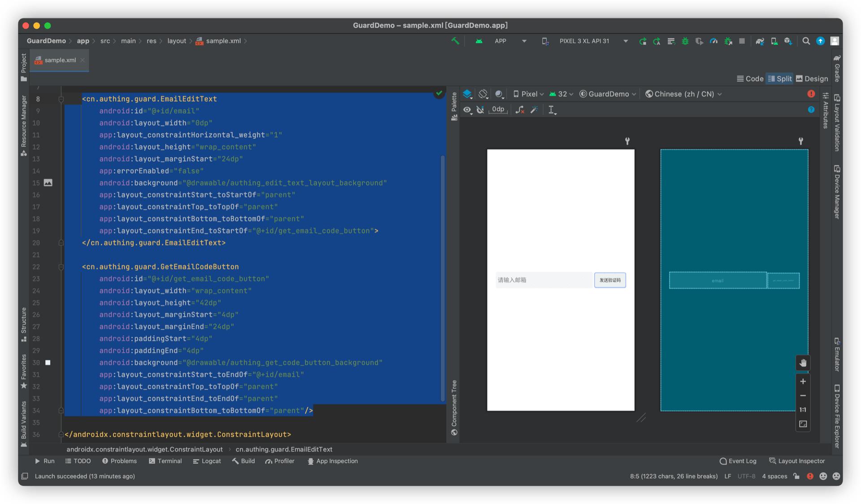861x504 pixels.
Task: Switch to Design view mode
Action: [812, 79]
